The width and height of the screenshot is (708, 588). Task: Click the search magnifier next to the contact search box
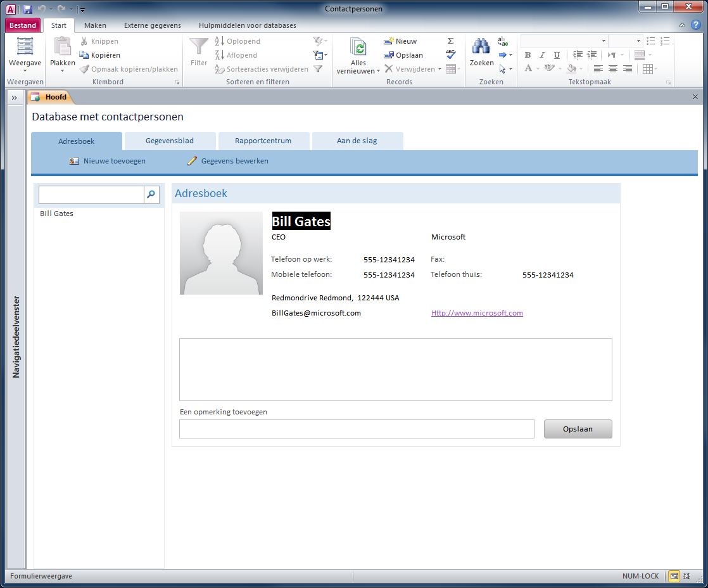[x=151, y=195]
